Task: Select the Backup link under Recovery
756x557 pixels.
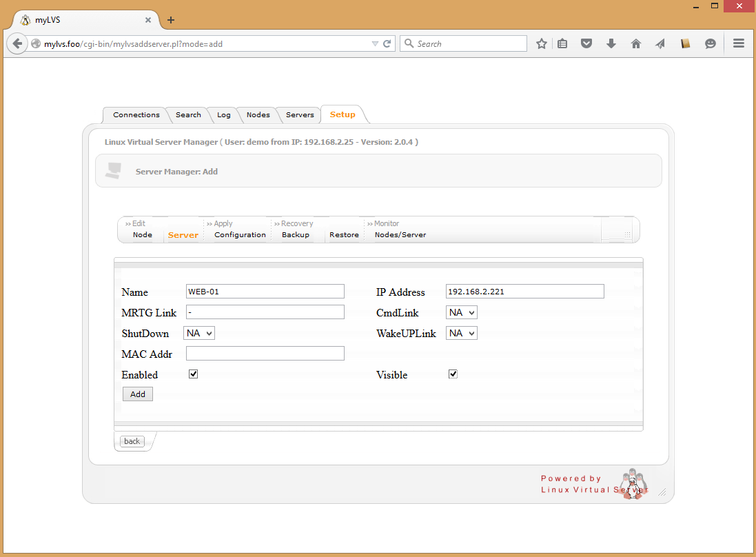Action: pos(295,235)
